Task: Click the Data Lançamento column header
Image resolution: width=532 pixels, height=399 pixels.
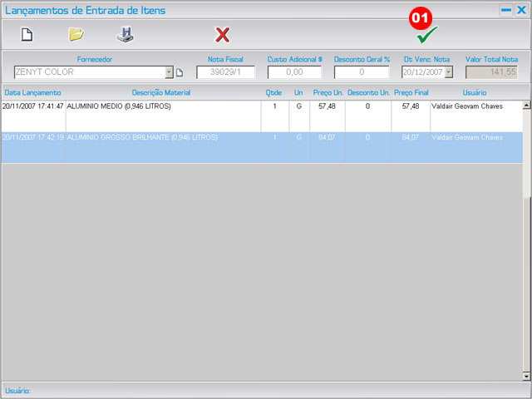Action: pyautogui.click(x=32, y=92)
